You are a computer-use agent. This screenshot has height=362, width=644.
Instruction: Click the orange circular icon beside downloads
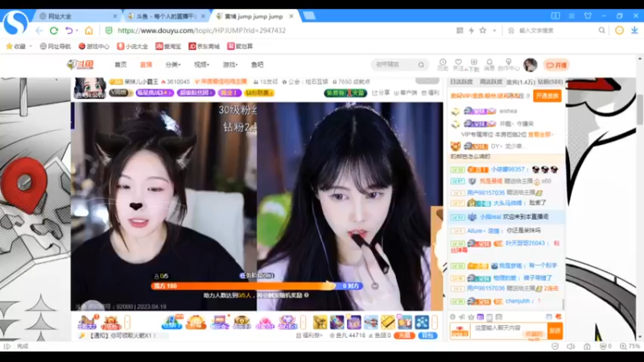tap(619, 31)
